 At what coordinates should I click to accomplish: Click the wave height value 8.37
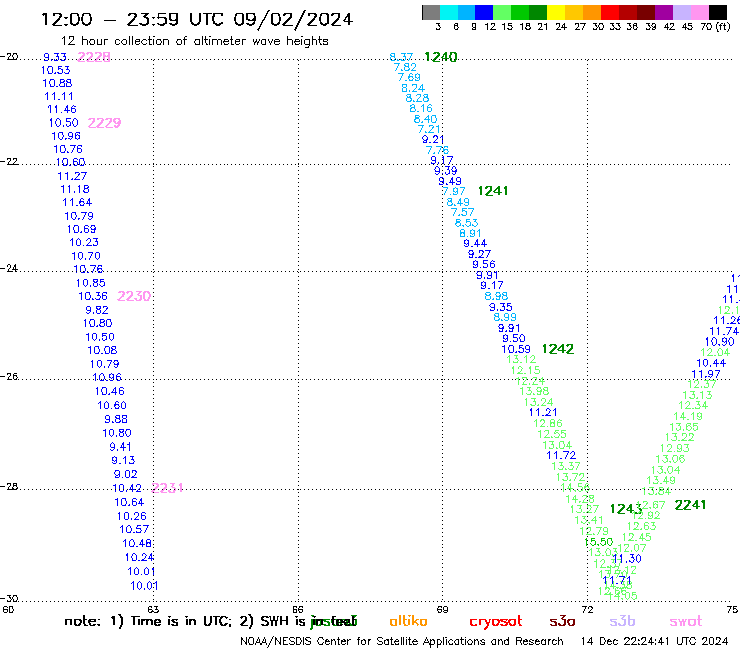pyautogui.click(x=401, y=57)
